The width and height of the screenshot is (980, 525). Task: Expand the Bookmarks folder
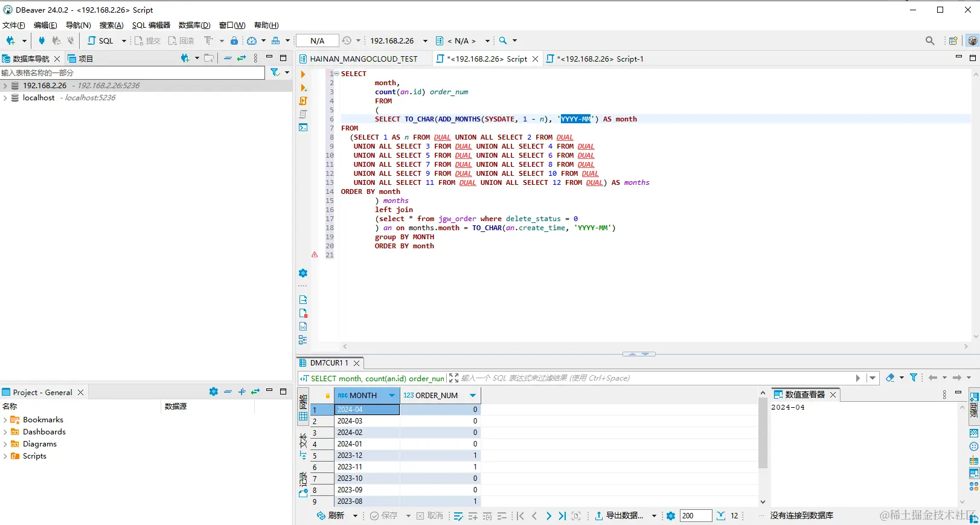coord(5,420)
